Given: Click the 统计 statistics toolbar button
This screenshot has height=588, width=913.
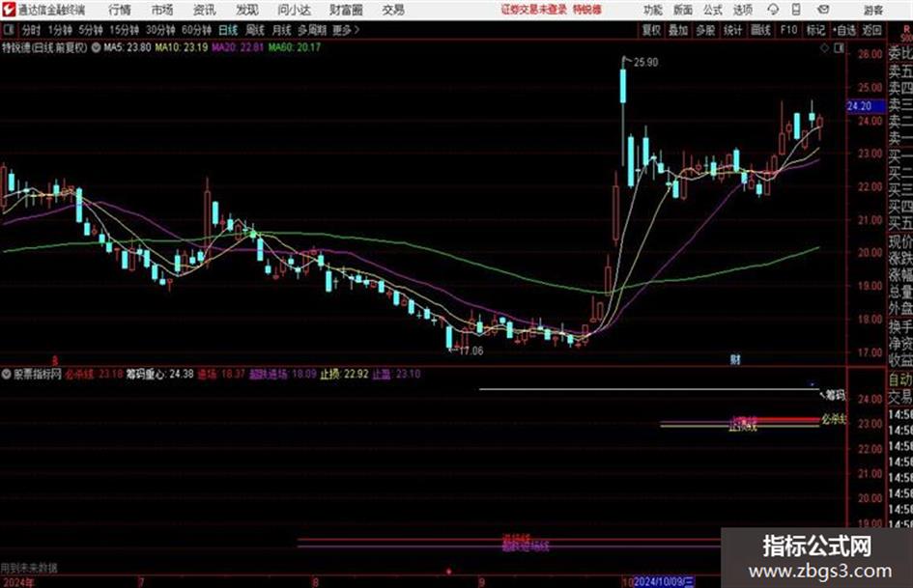Looking at the screenshot, I should tap(732, 30).
